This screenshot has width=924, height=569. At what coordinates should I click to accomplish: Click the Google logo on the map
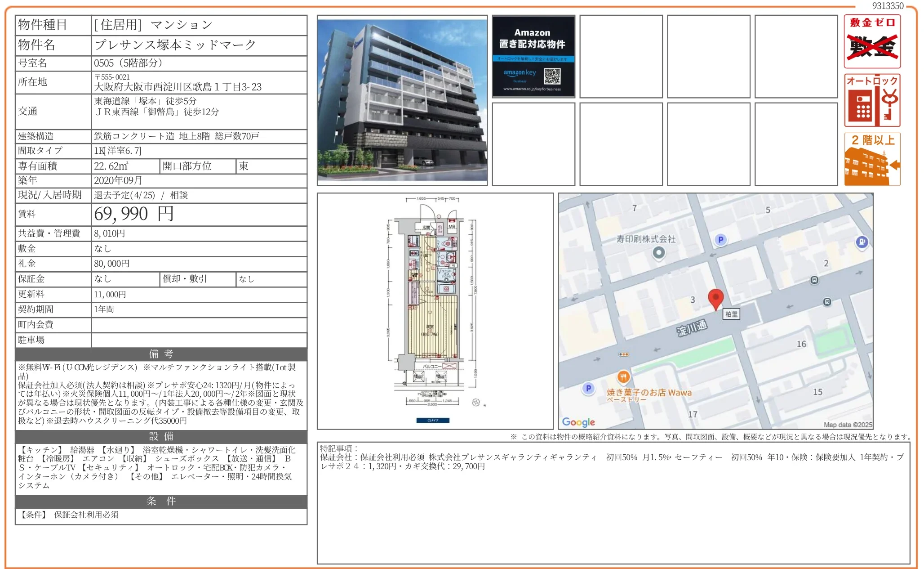coord(578,422)
